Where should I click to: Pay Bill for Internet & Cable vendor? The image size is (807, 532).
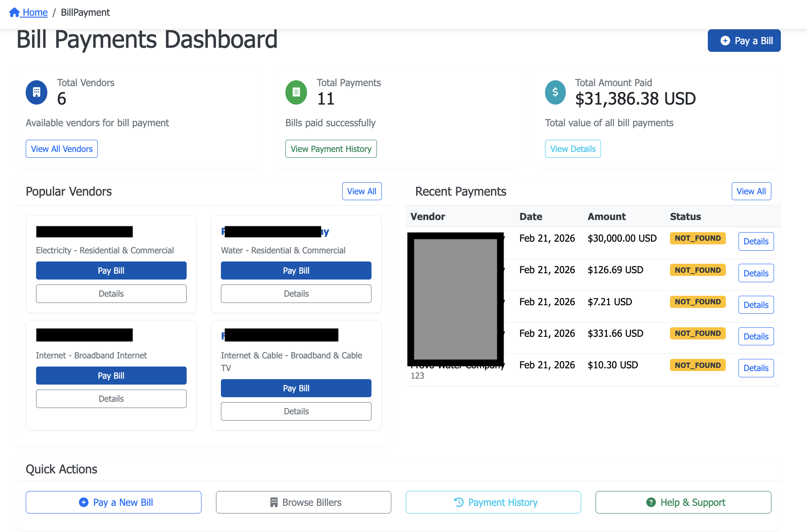pyautogui.click(x=296, y=388)
